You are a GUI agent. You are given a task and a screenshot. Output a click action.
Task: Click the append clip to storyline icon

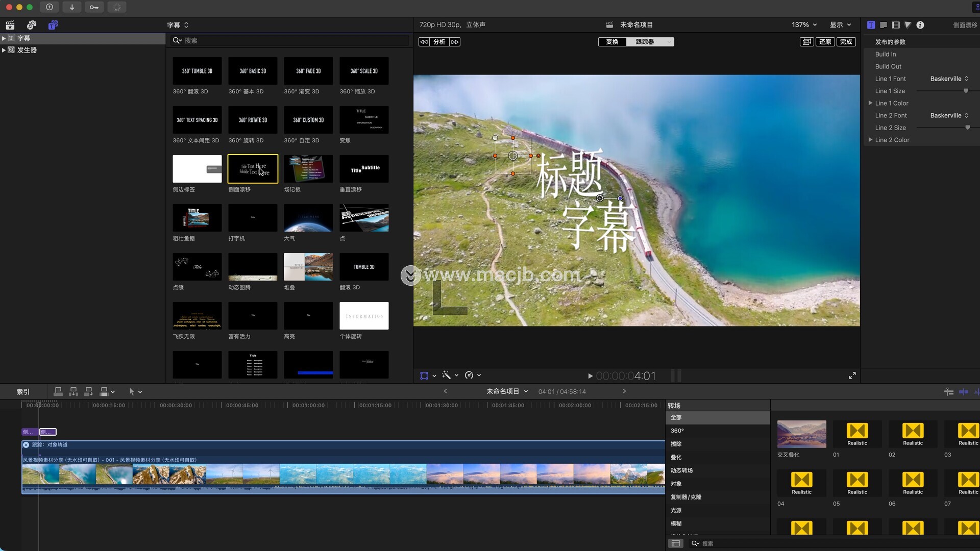click(x=88, y=391)
